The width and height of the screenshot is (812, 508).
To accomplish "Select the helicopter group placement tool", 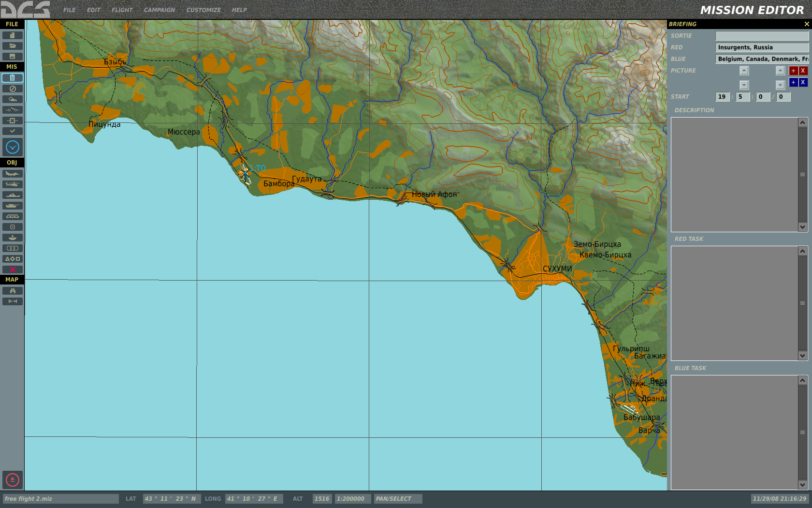I will 13,184.
